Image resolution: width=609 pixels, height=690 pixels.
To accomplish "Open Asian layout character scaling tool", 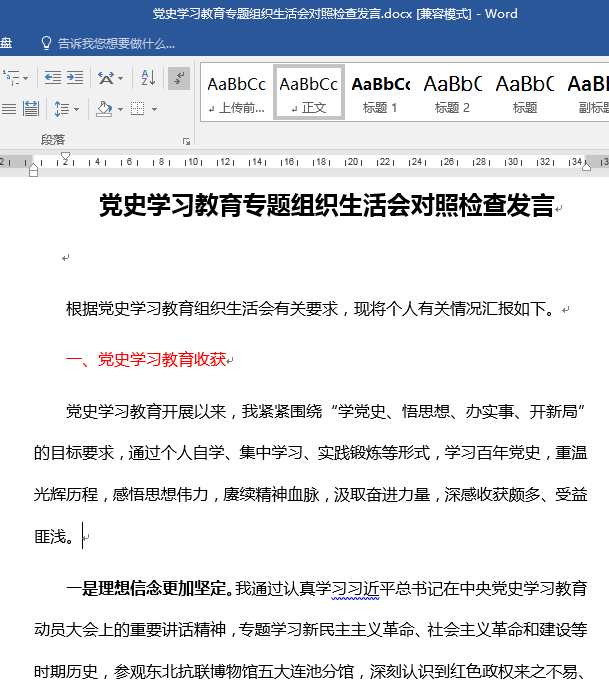I will 106,78.
